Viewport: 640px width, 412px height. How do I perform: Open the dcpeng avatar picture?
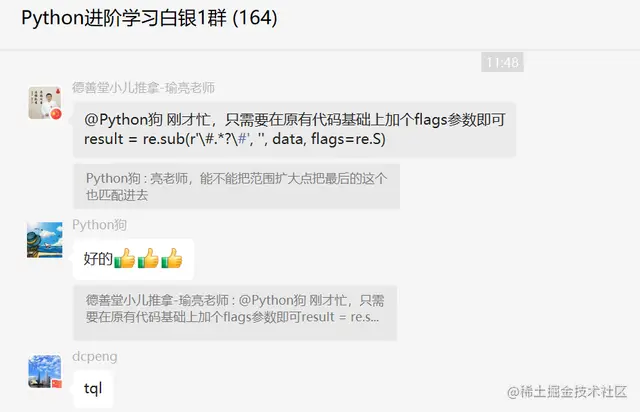(45, 371)
